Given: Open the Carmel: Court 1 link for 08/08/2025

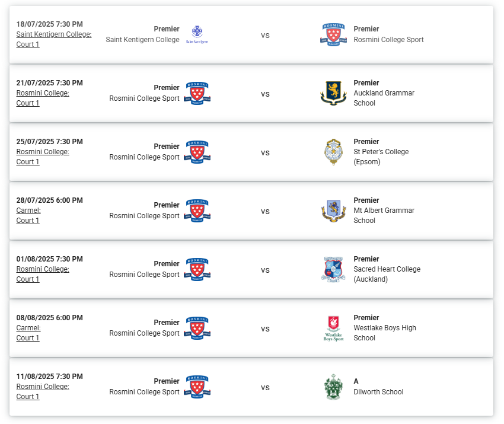Looking at the screenshot, I should tap(28, 333).
